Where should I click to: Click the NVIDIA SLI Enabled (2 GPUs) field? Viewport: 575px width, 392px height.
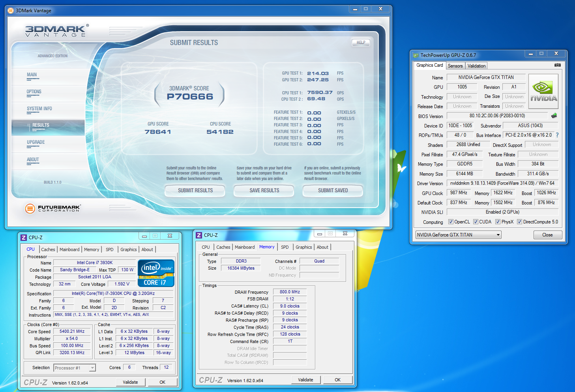502,212
